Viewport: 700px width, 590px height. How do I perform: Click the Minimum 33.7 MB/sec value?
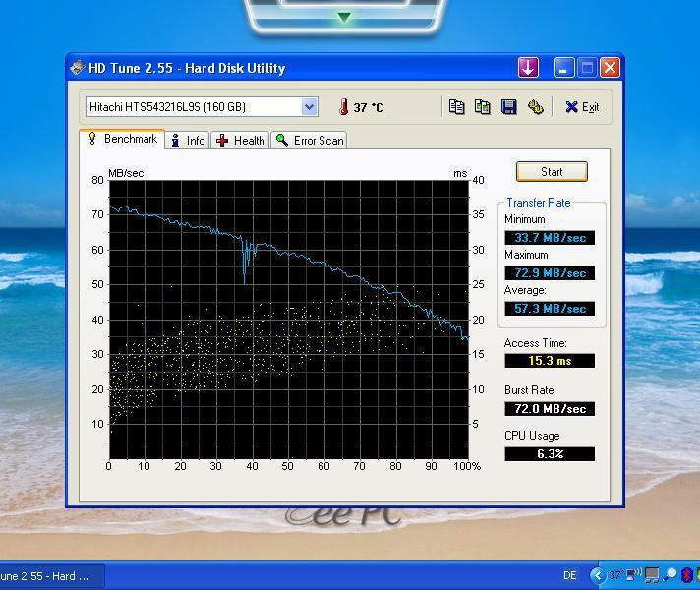[x=550, y=238]
